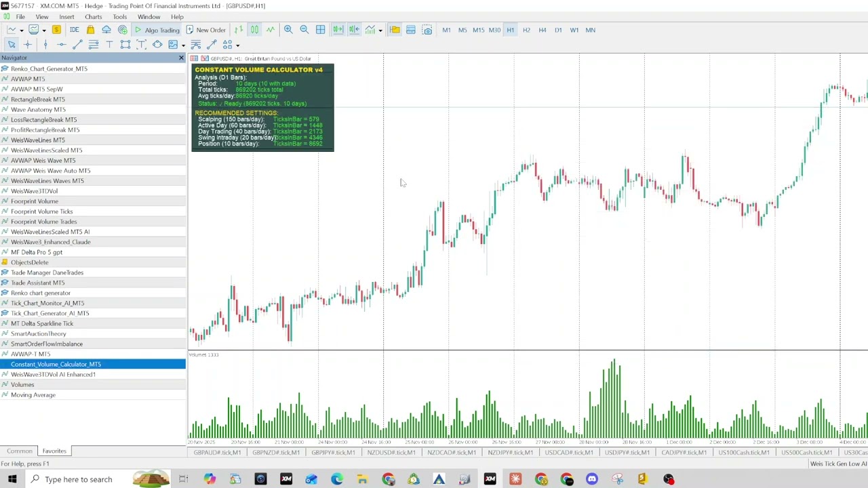Open the GBPAUD#.tick,M1 chart tab
Viewport: 868px width, 488px height.
point(217,453)
